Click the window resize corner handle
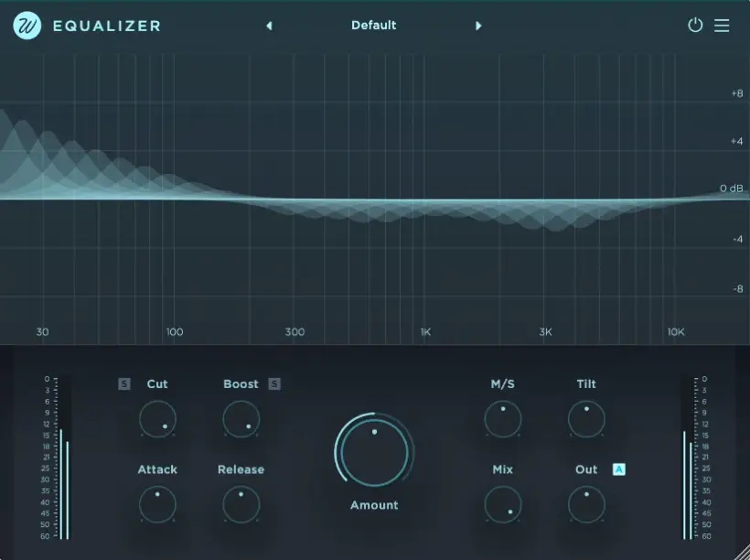750x560 pixels. pyautogui.click(x=742, y=552)
